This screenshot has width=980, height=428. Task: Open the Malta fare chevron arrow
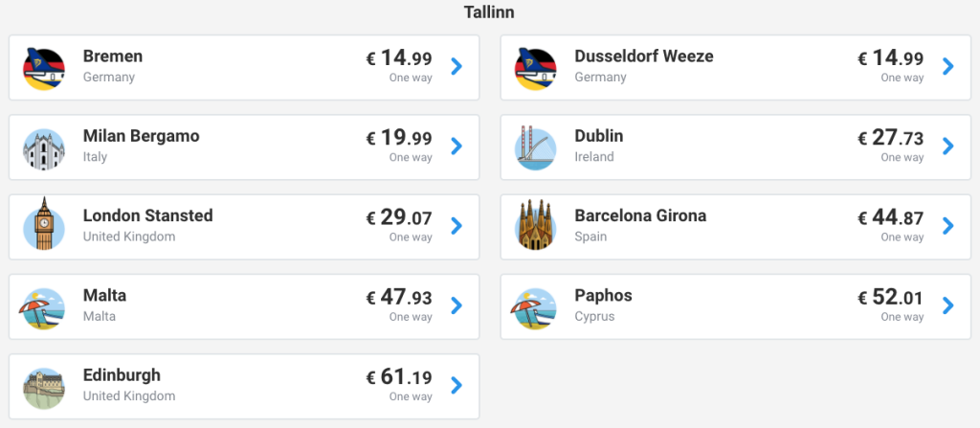click(457, 305)
